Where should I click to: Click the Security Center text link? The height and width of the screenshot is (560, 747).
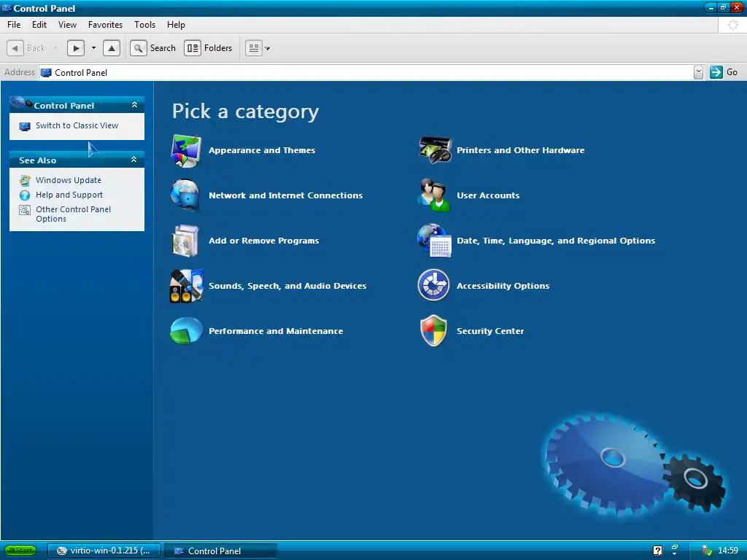(x=490, y=331)
